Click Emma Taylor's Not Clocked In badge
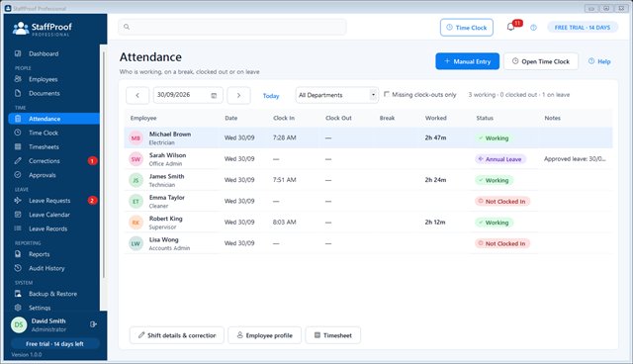This screenshot has width=633, height=364. (x=502, y=201)
